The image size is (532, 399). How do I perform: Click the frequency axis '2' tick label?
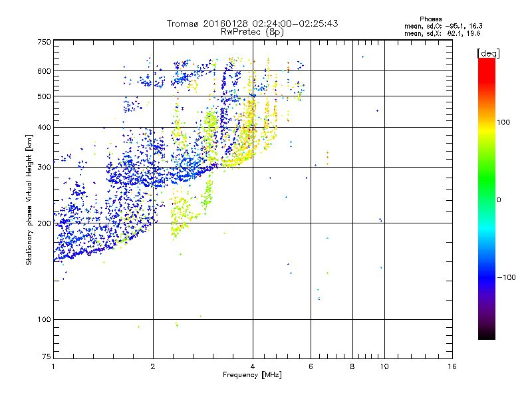coord(153,366)
